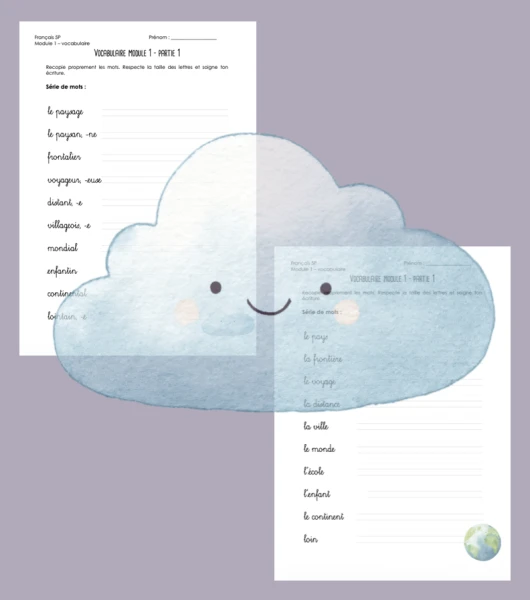
Task: Click the writing line beside "le monde"
Action: [420, 449]
